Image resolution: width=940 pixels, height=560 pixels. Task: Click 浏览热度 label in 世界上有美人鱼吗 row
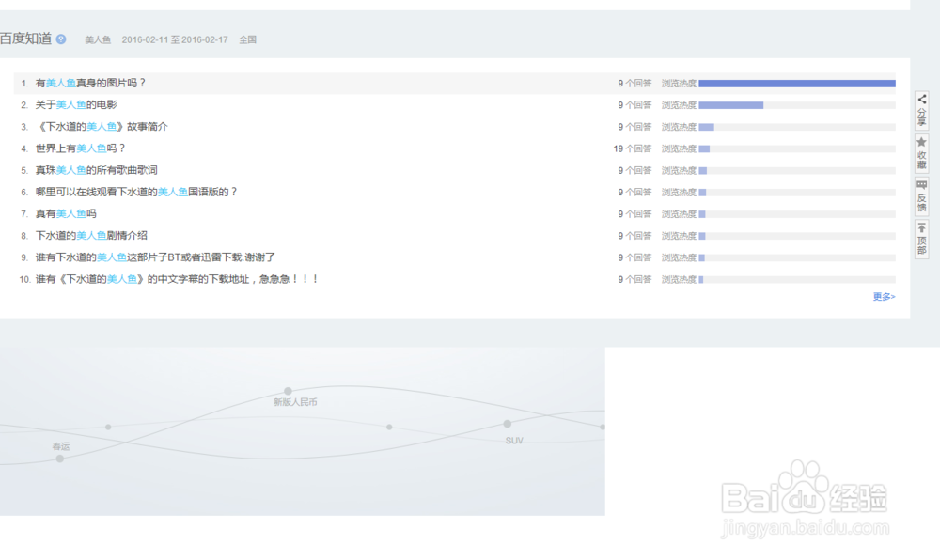point(679,148)
